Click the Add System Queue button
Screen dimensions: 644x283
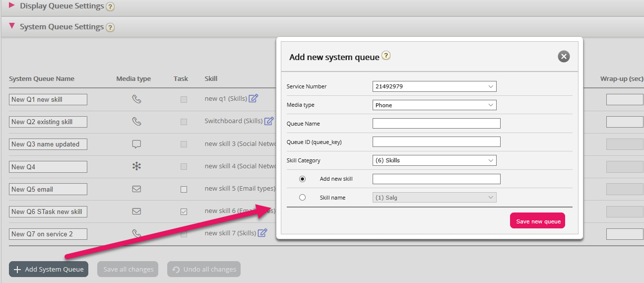pyautogui.click(x=49, y=269)
